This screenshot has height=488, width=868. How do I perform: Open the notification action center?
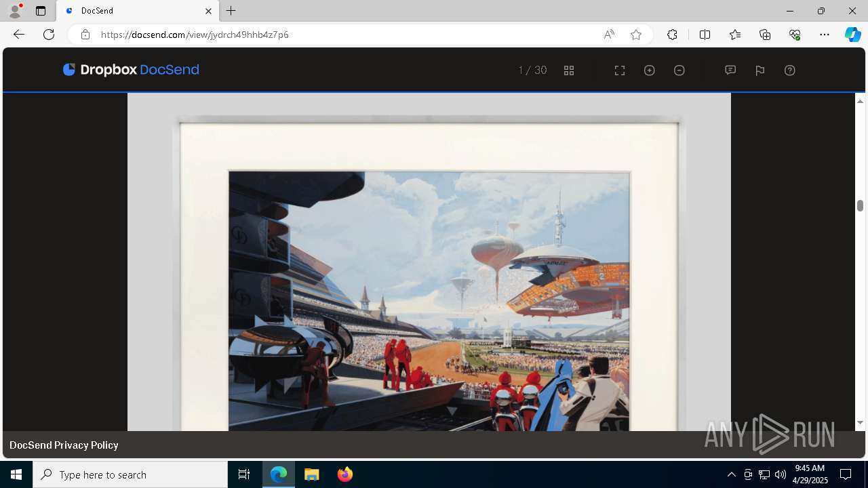click(x=846, y=474)
